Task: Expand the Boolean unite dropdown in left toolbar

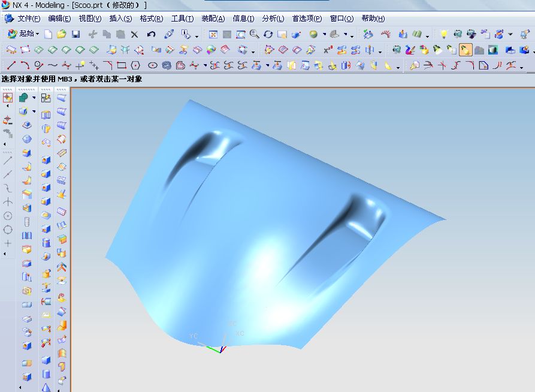Action: pos(34,98)
